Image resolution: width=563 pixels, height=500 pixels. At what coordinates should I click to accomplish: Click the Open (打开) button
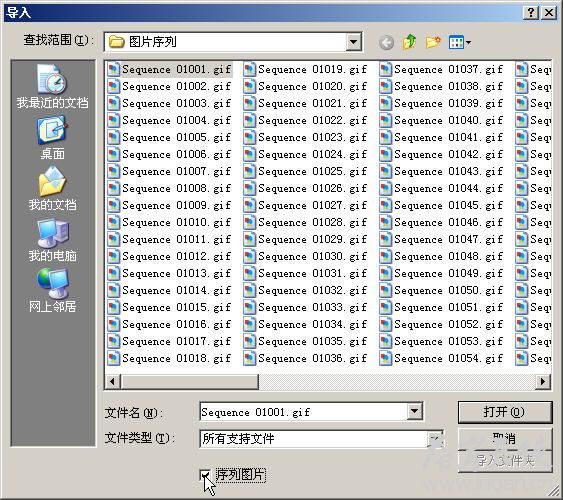(x=505, y=412)
